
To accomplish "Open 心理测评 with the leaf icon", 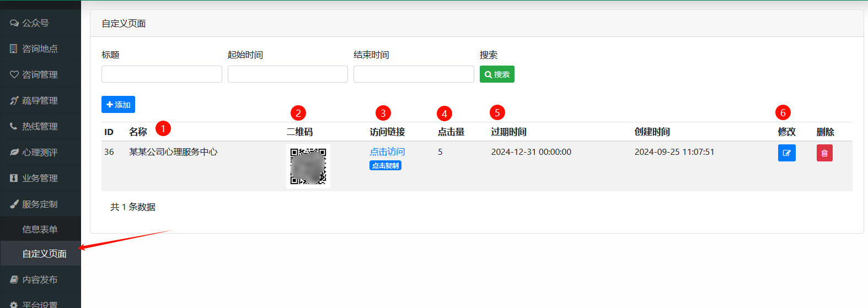I will click(40, 153).
